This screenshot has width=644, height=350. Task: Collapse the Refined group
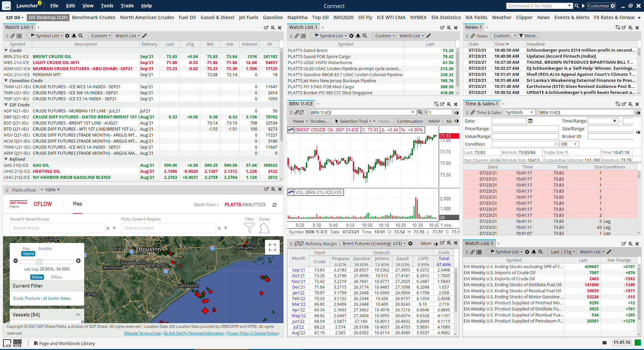click(x=6, y=159)
